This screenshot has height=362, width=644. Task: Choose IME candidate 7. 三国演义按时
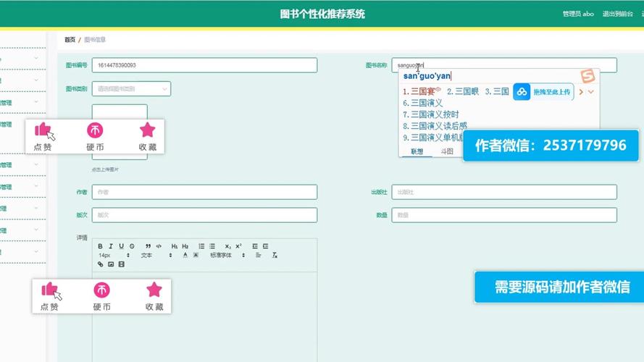430,114
